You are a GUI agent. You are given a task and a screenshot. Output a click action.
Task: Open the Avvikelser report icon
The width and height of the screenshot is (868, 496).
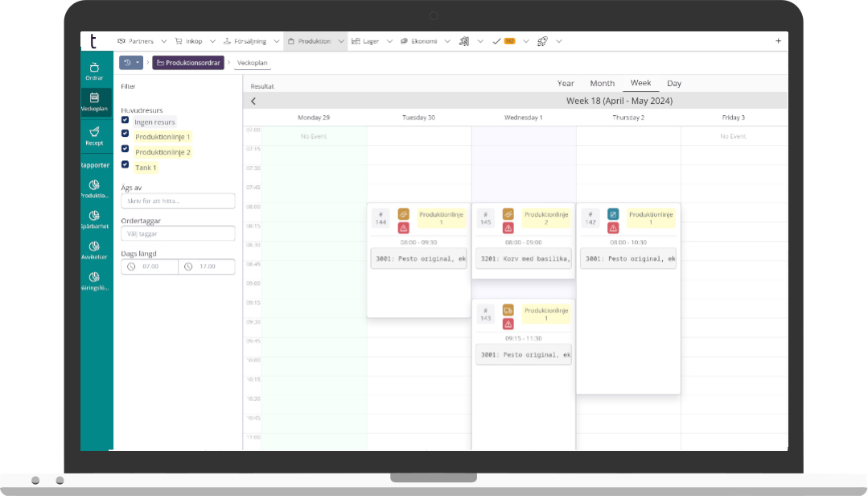point(95,250)
